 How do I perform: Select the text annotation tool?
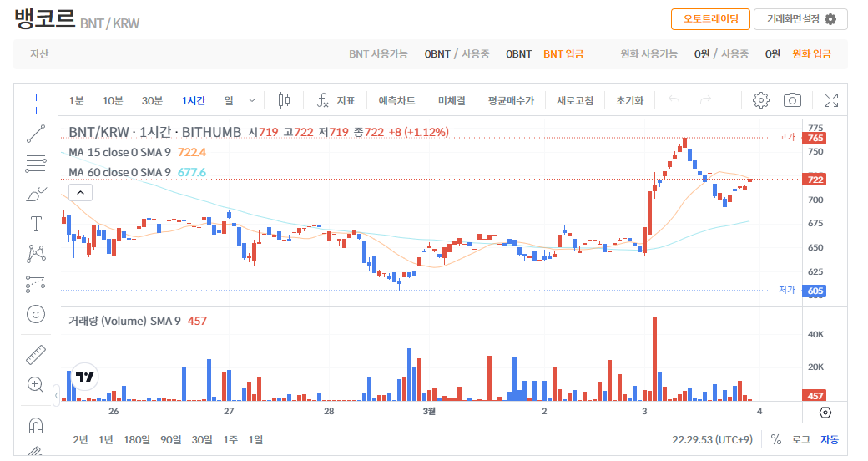pos(36,224)
